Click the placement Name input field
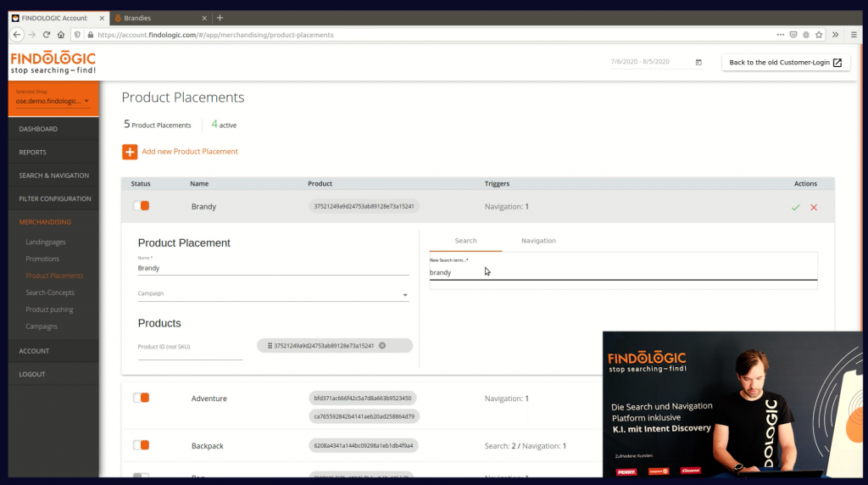This screenshot has width=868, height=485. (273, 268)
